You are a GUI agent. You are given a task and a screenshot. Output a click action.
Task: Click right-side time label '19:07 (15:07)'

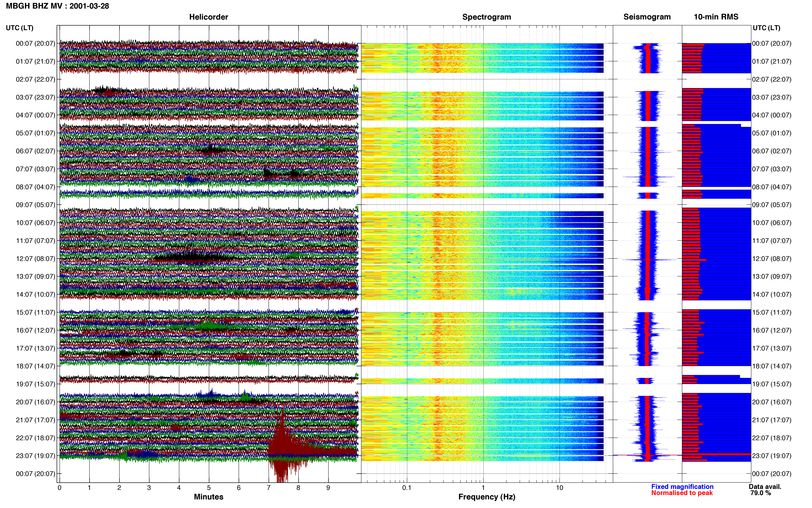pyautogui.click(x=772, y=384)
